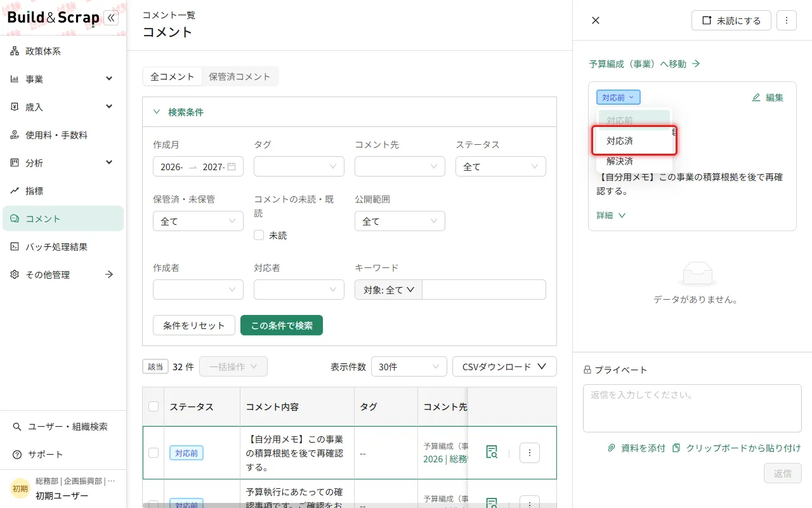Screen dimensions: 812x508
Task: Open バッチ処理結果 page
Action: (x=63, y=246)
